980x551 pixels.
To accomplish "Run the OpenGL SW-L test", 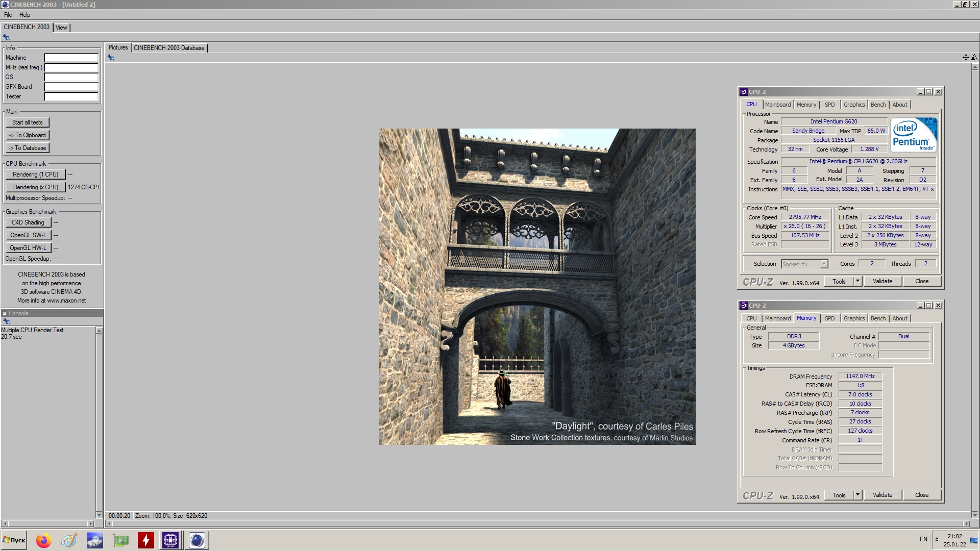I will click(28, 235).
